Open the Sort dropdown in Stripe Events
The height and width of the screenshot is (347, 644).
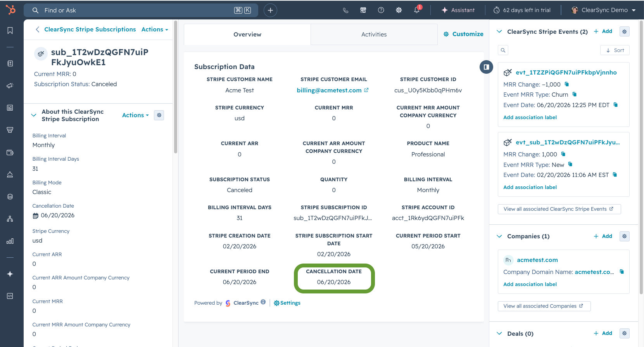click(x=615, y=50)
